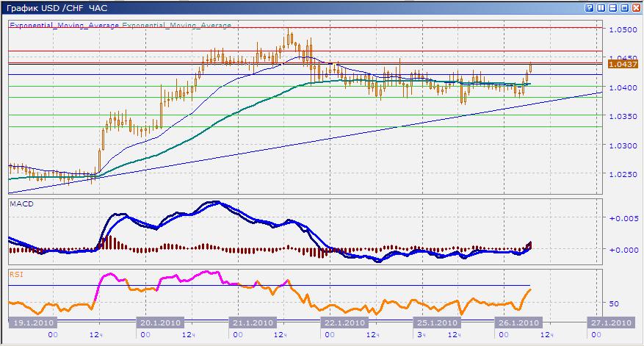Select the 22.1.2010 date marker
Viewport: 644px width, 346px height.
345,322
